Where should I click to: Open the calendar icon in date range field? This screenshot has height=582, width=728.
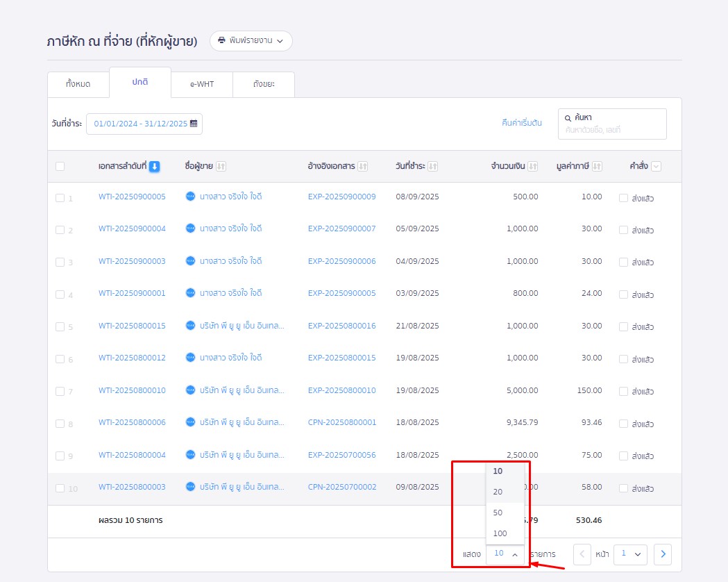(194, 124)
